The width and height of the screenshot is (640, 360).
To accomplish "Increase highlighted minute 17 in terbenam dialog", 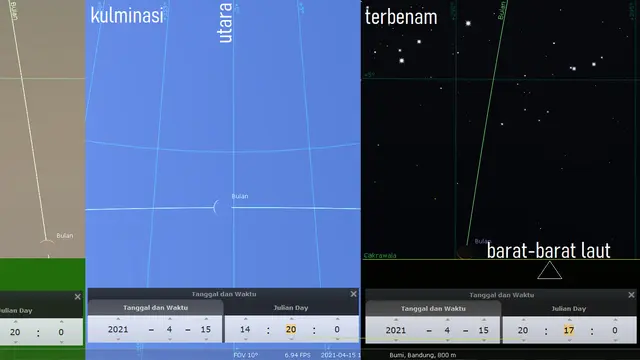I will [x=569, y=320].
